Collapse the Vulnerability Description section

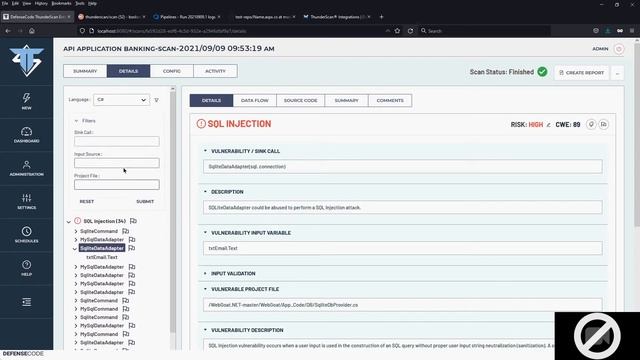(x=205, y=329)
